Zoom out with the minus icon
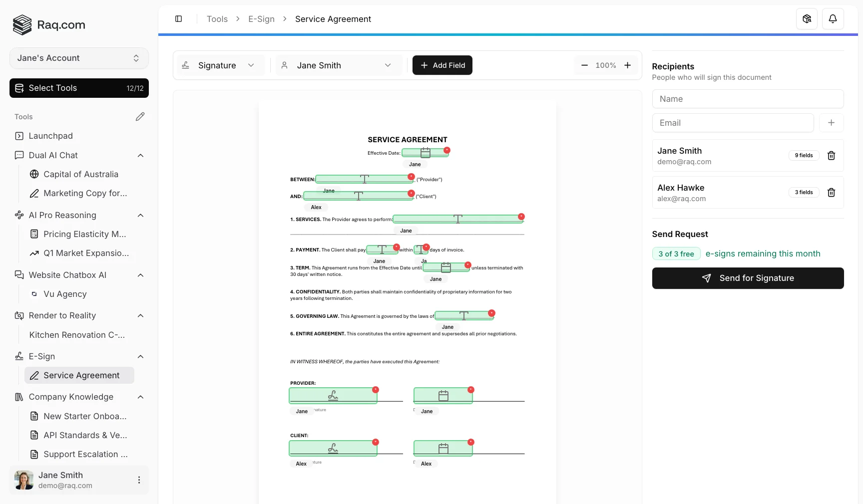 (584, 65)
